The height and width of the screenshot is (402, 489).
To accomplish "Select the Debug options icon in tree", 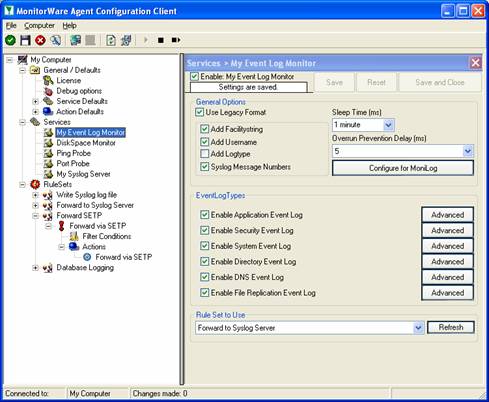I will 48,91.
